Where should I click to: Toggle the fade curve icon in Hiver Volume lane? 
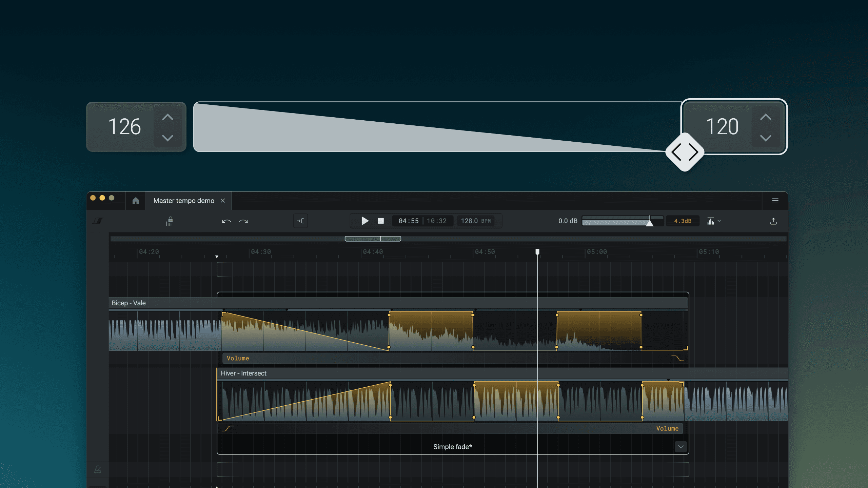tap(228, 429)
